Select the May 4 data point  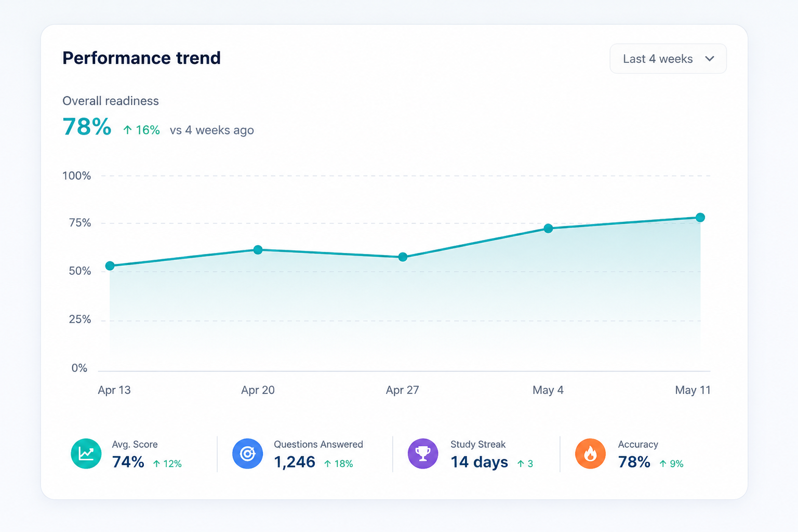click(x=548, y=229)
